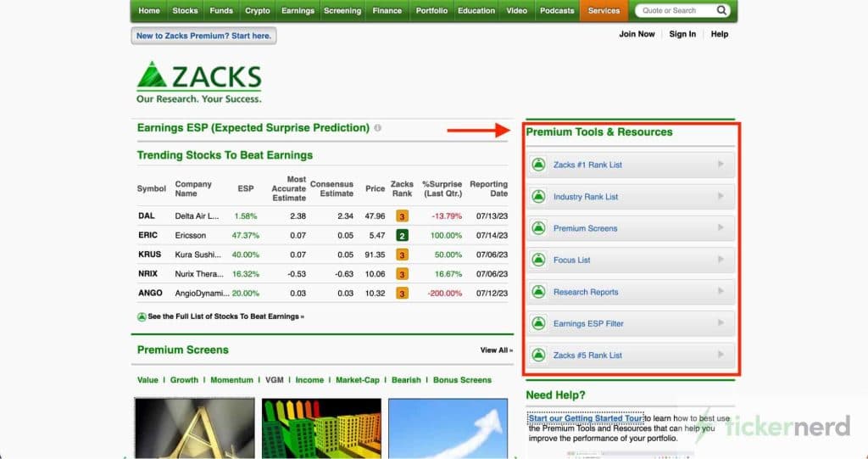Click the Zacks logo

point(198,82)
